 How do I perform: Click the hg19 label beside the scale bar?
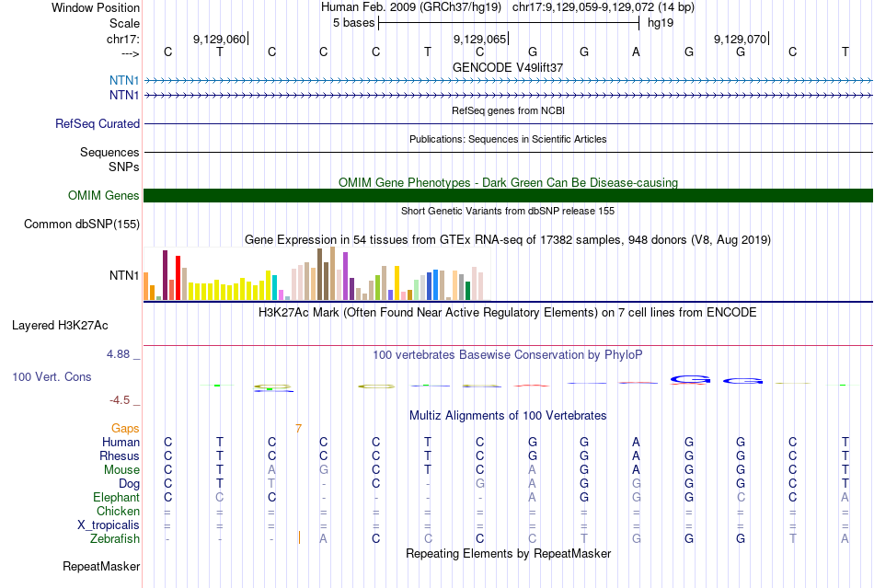(661, 23)
